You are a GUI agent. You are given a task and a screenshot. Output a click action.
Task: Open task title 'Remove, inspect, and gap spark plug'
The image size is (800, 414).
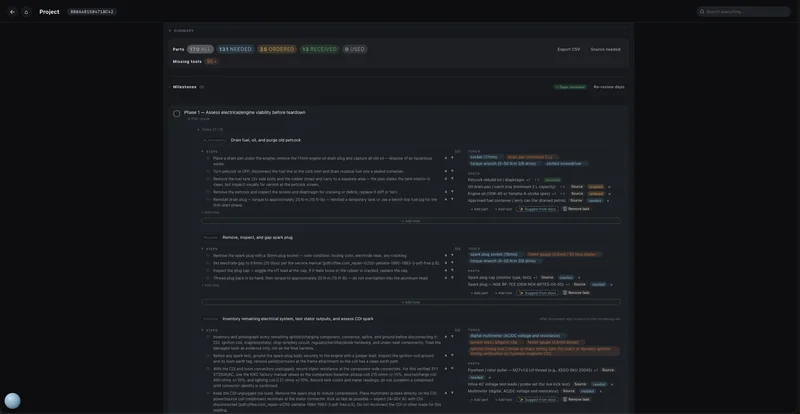pyautogui.click(x=258, y=237)
